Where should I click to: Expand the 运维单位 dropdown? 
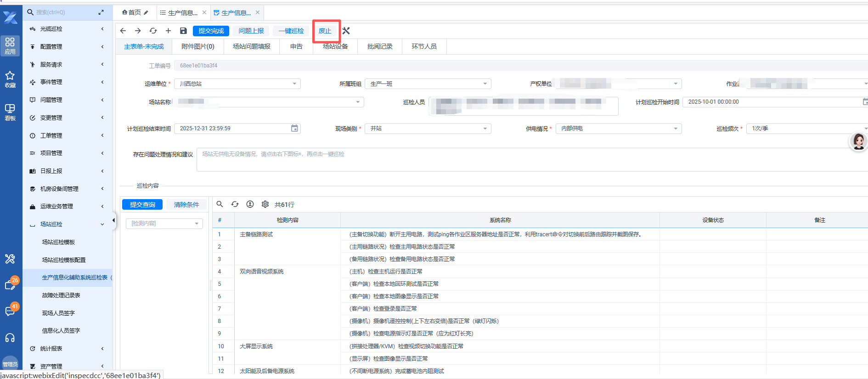point(294,84)
